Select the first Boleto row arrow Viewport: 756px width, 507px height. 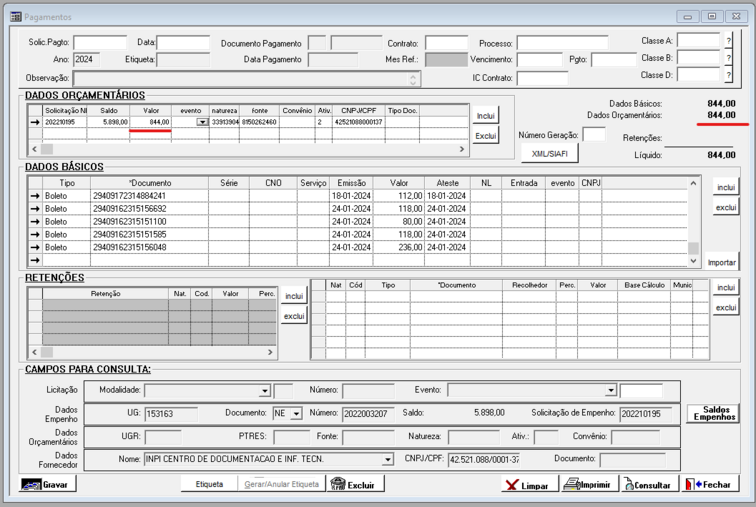click(35, 196)
